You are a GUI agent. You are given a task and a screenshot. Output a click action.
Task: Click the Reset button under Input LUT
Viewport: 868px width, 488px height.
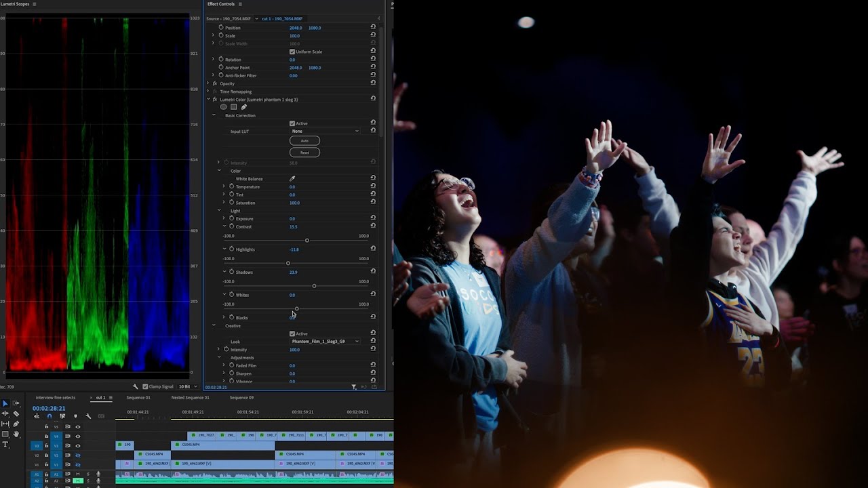pos(304,152)
